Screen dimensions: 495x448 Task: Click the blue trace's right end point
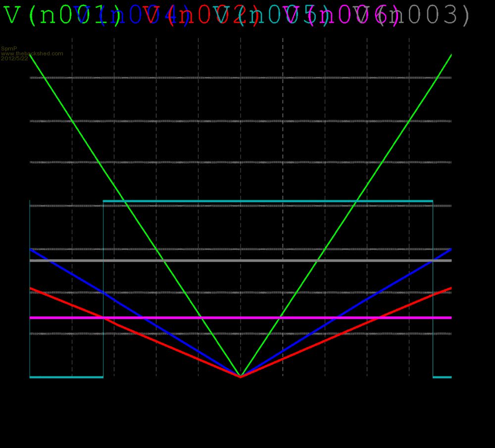coord(451,249)
